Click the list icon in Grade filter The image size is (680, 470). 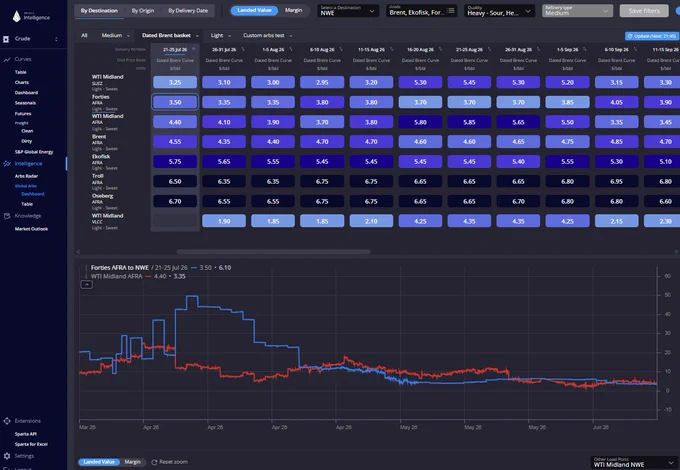click(451, 10)
